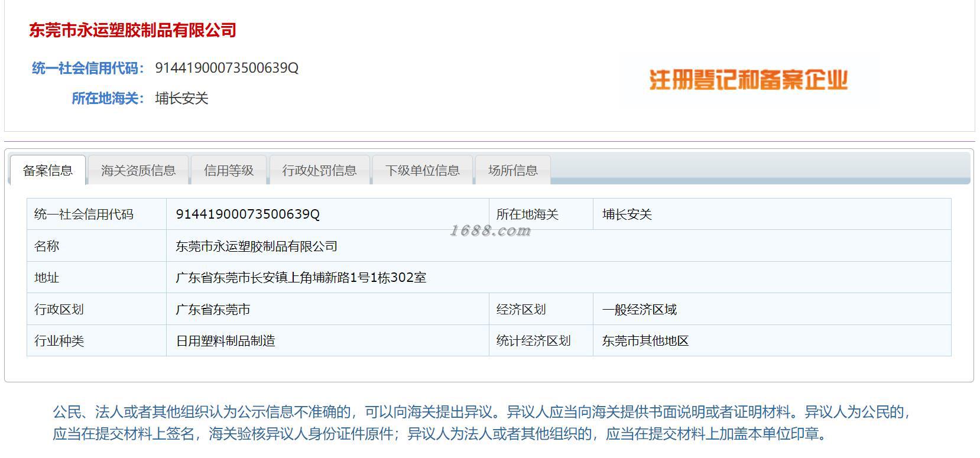Image resolution: width=980 pixels, height=458 pixels.
Task: Click the value 东莞市其他地区
Action: pos(645,340)
